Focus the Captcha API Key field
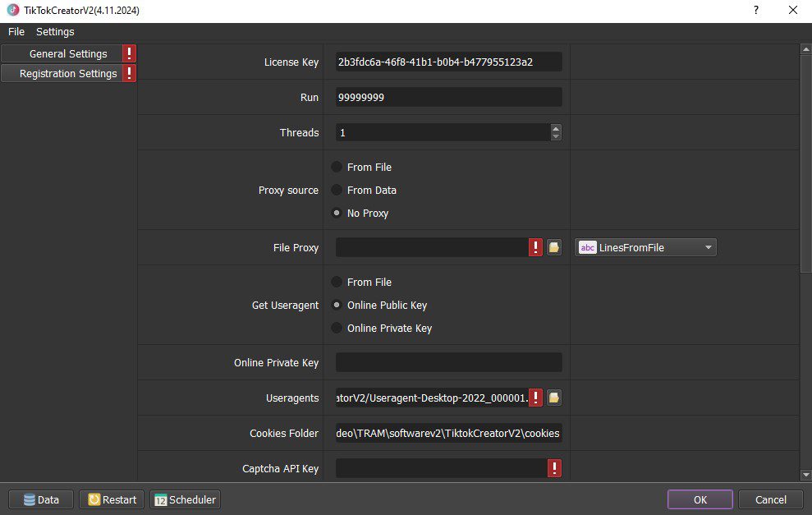 click(441, 468)
